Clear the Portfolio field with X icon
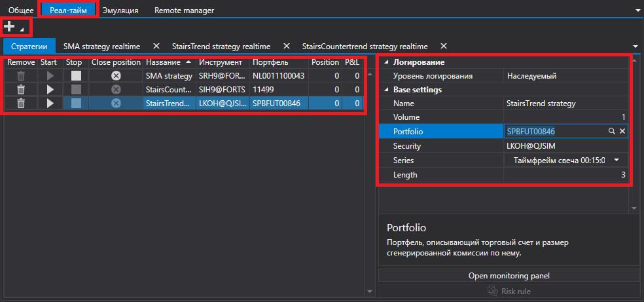 click(x=622, y=131)
